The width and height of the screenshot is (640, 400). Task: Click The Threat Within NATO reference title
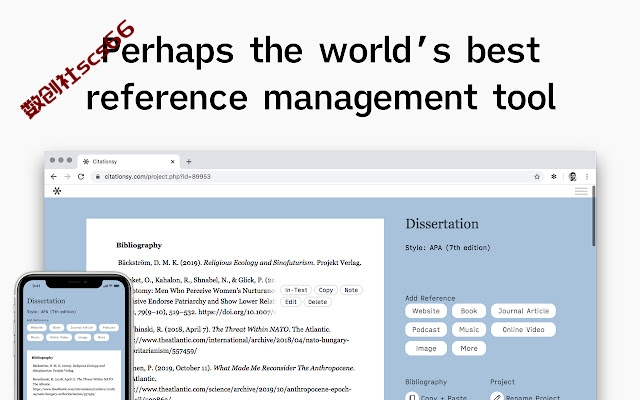251,329
